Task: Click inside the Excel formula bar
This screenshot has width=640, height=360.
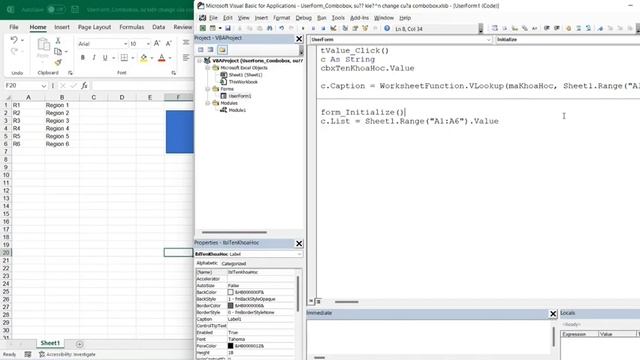Action: [x=142, y=86]
